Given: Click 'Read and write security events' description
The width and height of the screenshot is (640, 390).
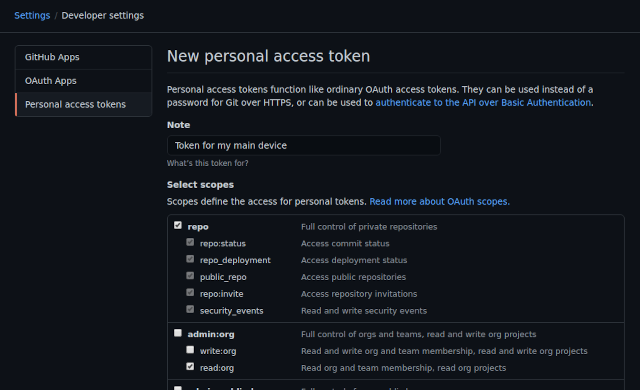Looking at the screenshot, I should [364, 311].
